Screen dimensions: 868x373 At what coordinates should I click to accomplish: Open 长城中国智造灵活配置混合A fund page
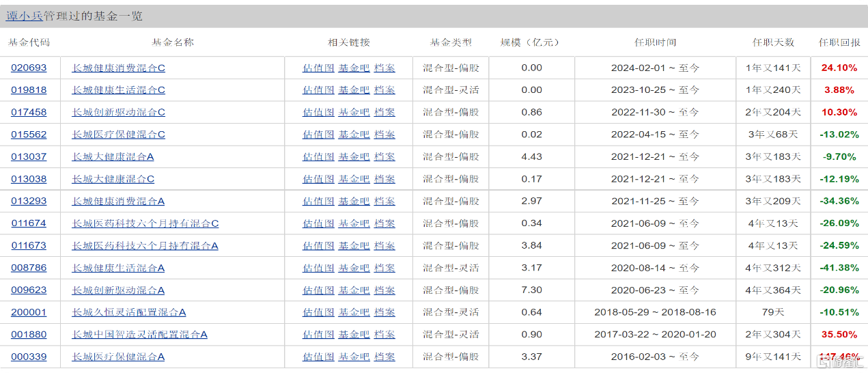(x=140, y=334)
